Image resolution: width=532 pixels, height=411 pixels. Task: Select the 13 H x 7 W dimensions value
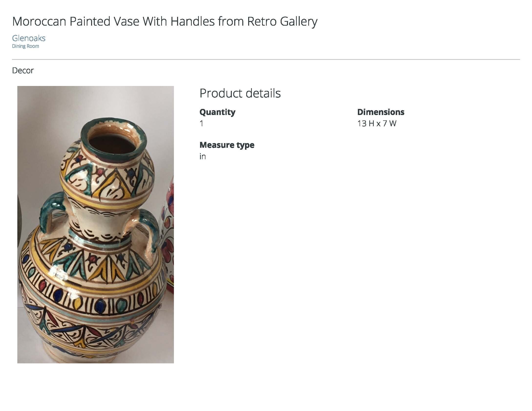coord(377,124)
